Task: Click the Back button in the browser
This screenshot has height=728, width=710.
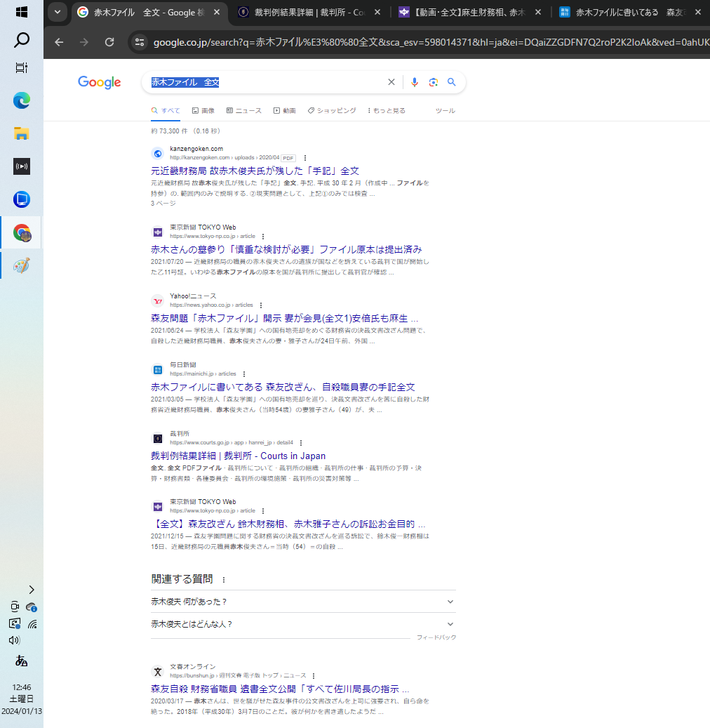Action: (59, 42)
